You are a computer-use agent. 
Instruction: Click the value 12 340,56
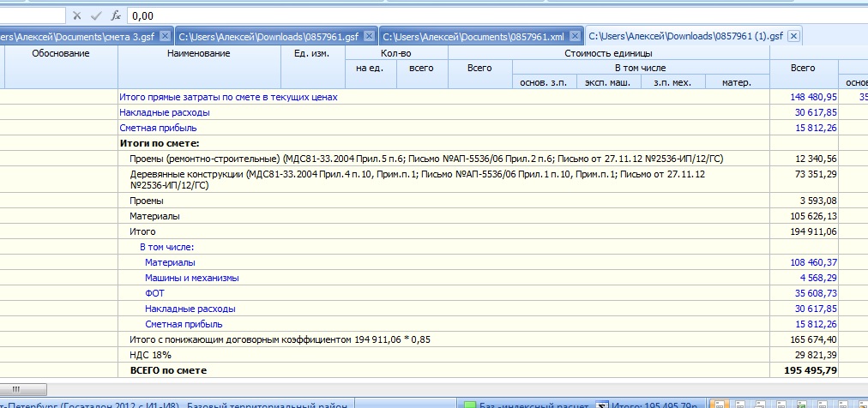click(x=816, y=159)
